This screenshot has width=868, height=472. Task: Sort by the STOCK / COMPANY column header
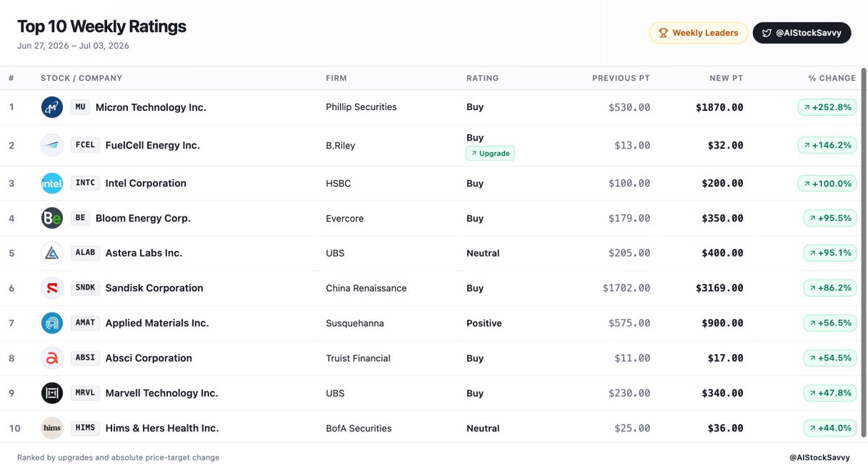pos(81,78)
